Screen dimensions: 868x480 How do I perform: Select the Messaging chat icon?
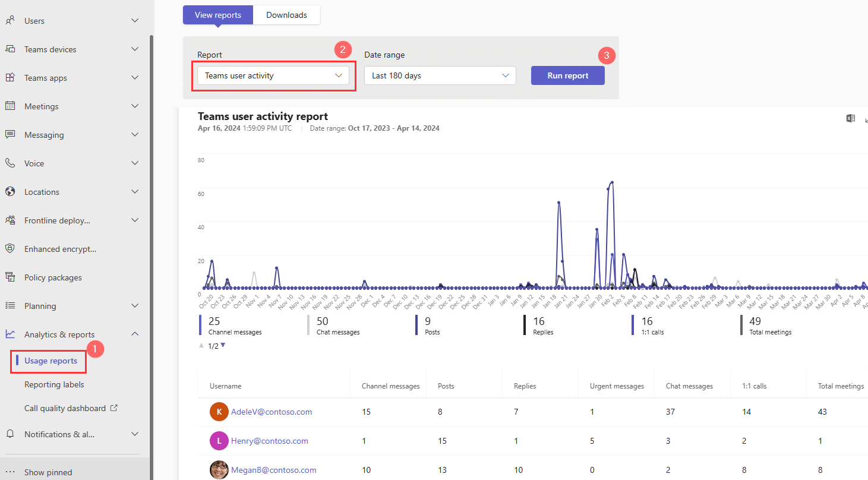10,134
